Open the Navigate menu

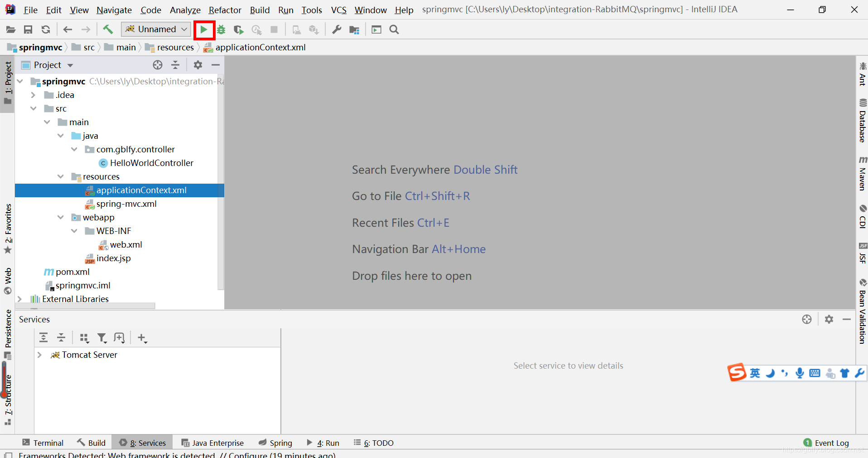(114, 10)
